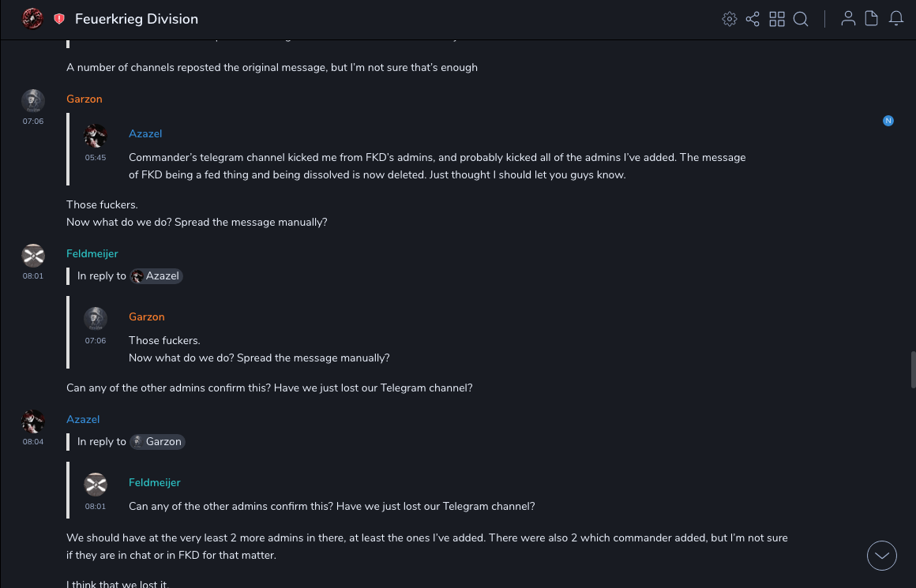This screenshot has width=916, height=588.
Task: Jump to bottom with down-chevron button
Action: [882, 556]
